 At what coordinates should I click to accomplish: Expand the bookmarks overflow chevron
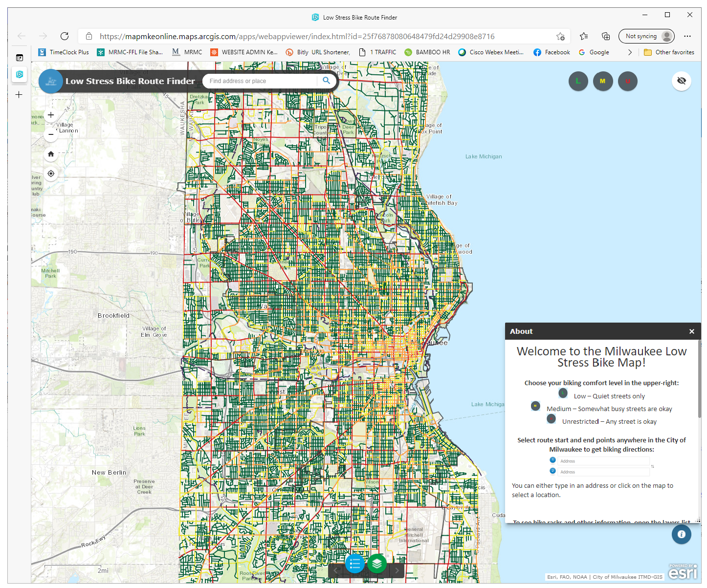630,52
